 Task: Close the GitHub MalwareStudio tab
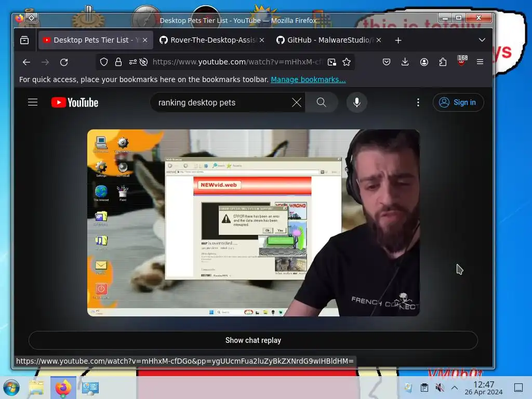click(x=379, y=40)
